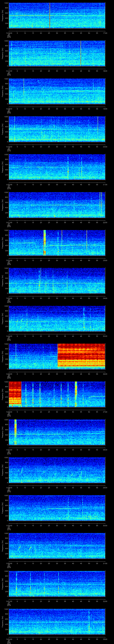Open the spectrogram panel starting at 5:31:00
Image resolution: width=114 pixels, height=644 pixels.
pos(57,584)
